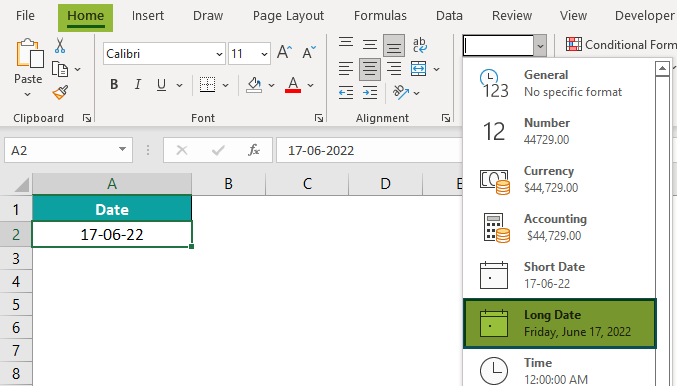The height and width of the screenshot is (386, 677).
Task: Align text left
Action: pyautogui.click(x=346, y=69)
